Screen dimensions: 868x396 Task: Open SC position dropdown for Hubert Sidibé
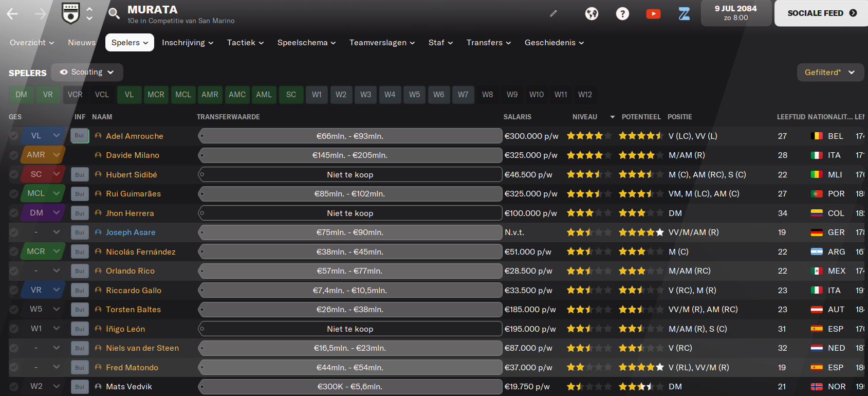44,174
